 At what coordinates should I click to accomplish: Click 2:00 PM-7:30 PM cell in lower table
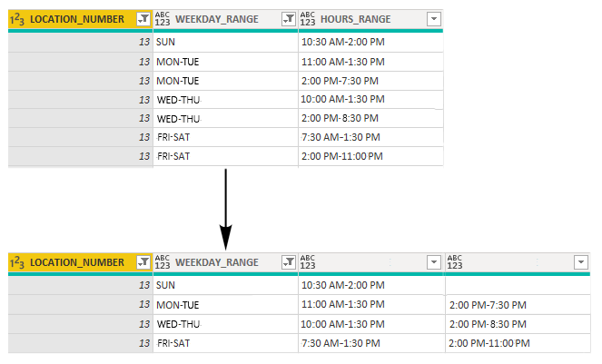518,305
